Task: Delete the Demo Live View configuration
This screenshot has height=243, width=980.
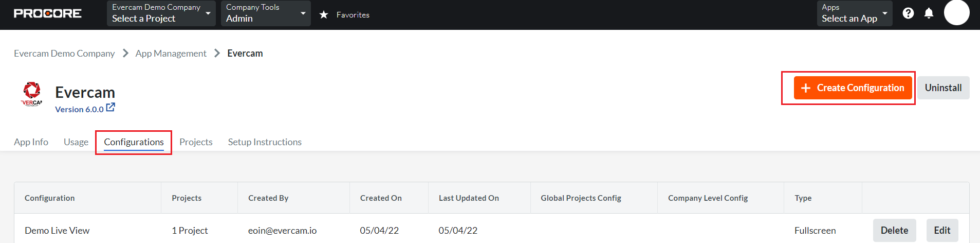Action: 894,230
